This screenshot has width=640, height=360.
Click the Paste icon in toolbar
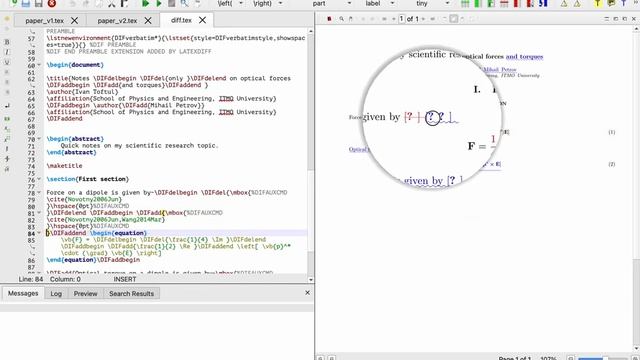[124, 3]
